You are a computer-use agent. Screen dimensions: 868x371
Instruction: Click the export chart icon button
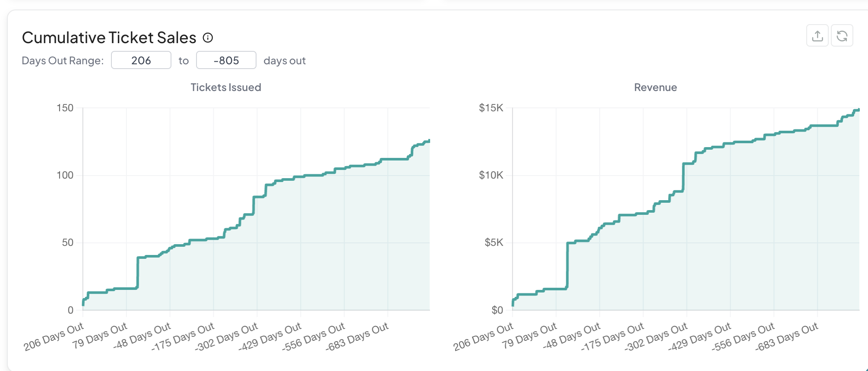click(x=817, y=36)
